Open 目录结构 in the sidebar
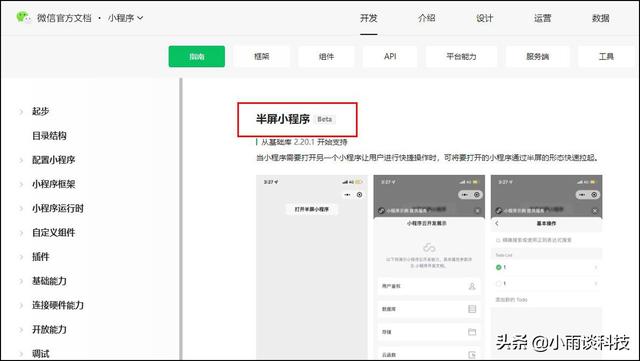The image size is (640, 361). 49,136
